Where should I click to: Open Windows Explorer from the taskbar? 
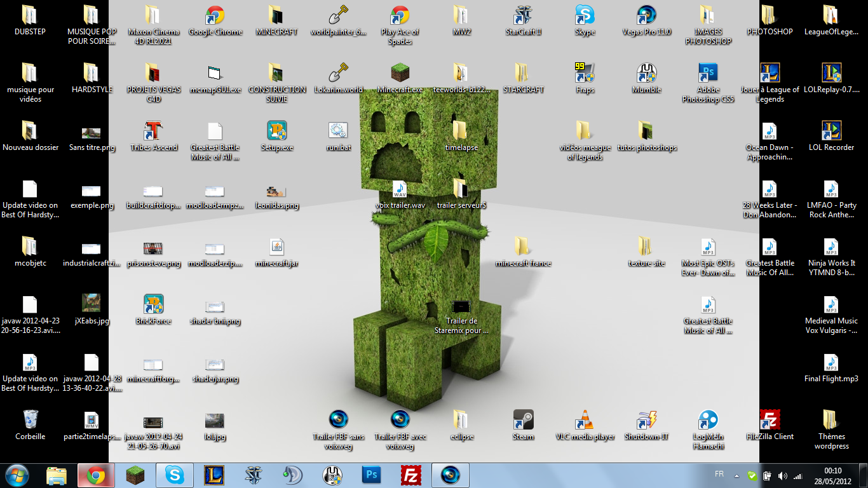pyautogui.click(x=57, y=475)
